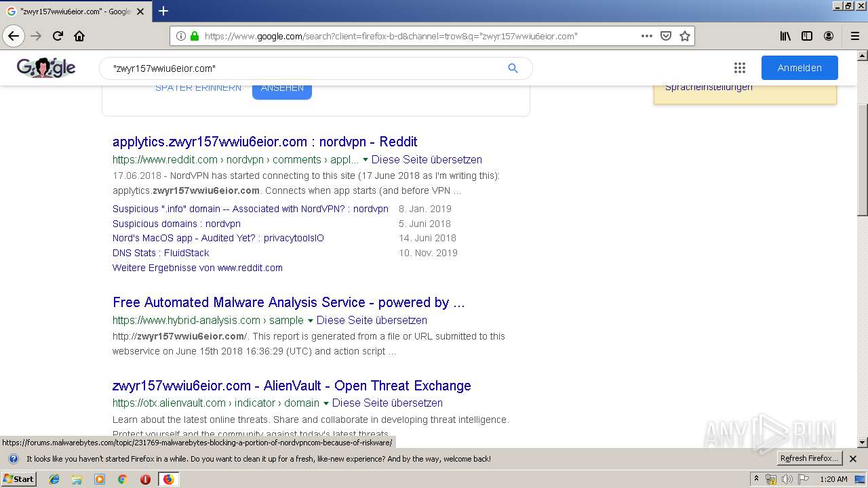Screen dimensions: 868x488
Task: Open Opera from the taskbar
Action: coord(145,479)
